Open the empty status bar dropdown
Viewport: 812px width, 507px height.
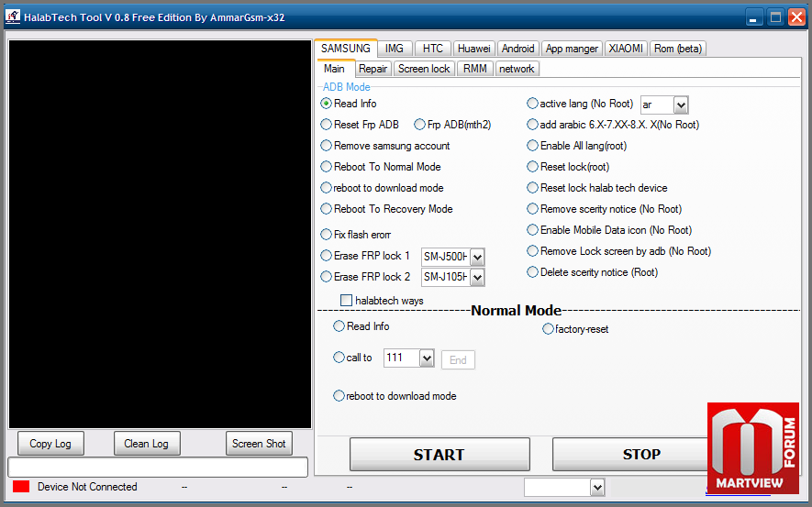[597, 488]
